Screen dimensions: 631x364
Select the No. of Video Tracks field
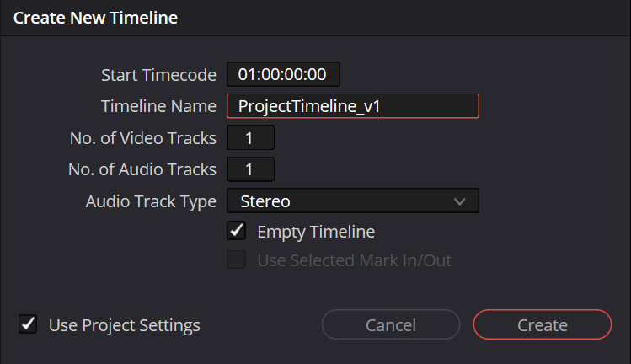[250, 138]
